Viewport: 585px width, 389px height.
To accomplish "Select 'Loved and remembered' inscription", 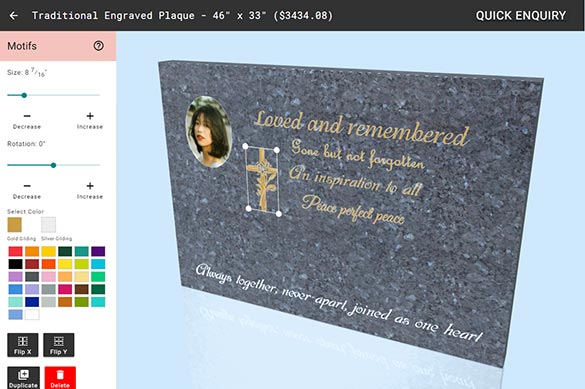I will (x=362, y=128).
